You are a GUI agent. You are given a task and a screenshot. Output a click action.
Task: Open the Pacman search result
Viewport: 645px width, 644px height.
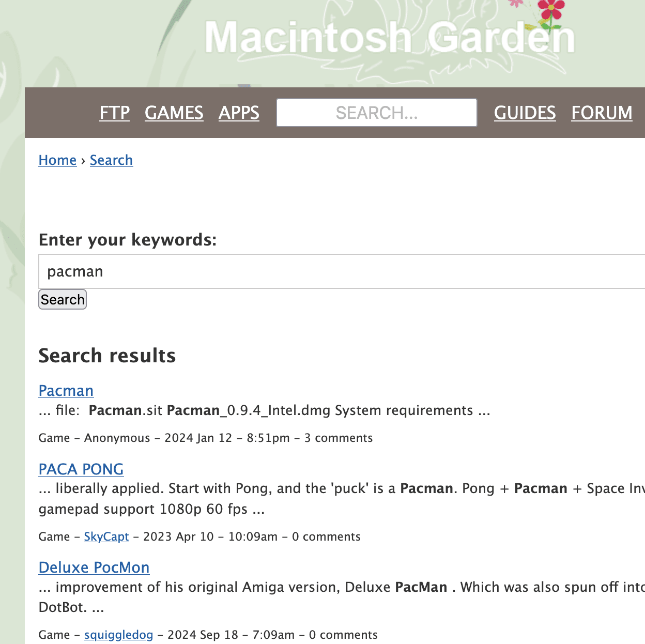click(66, 391)
